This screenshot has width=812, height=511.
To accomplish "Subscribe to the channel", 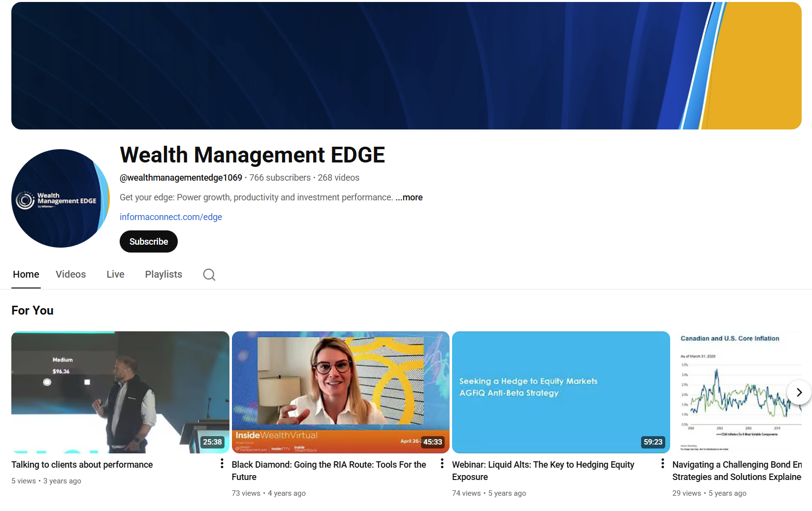I will coord(148,242).
